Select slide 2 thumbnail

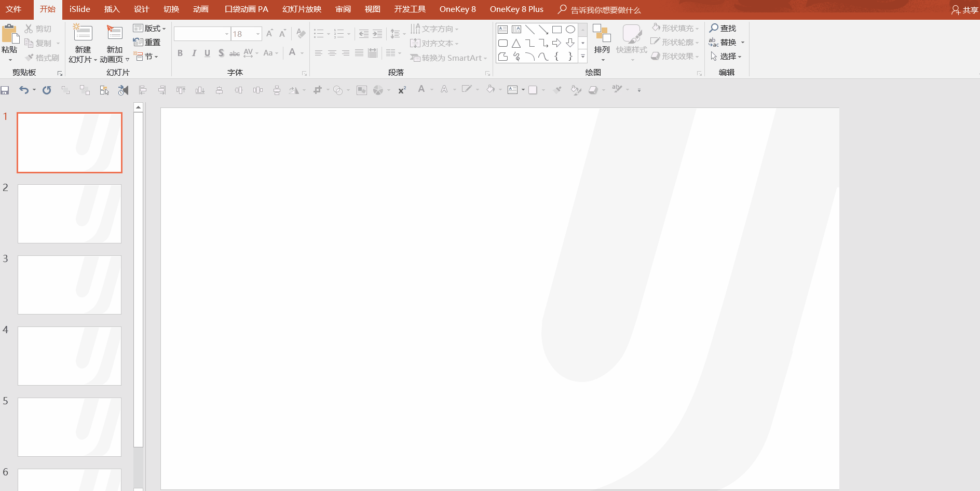click(70, 214)
